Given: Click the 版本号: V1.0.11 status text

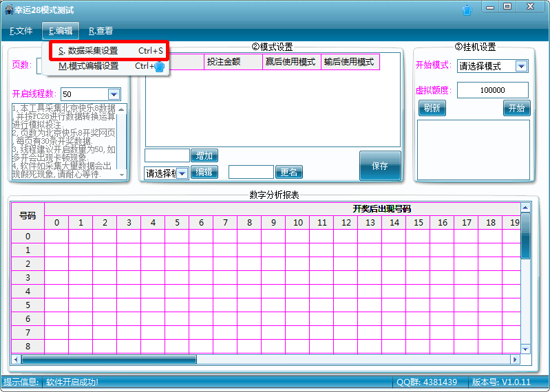Looking at the screenshot, I should pos(501,382).
